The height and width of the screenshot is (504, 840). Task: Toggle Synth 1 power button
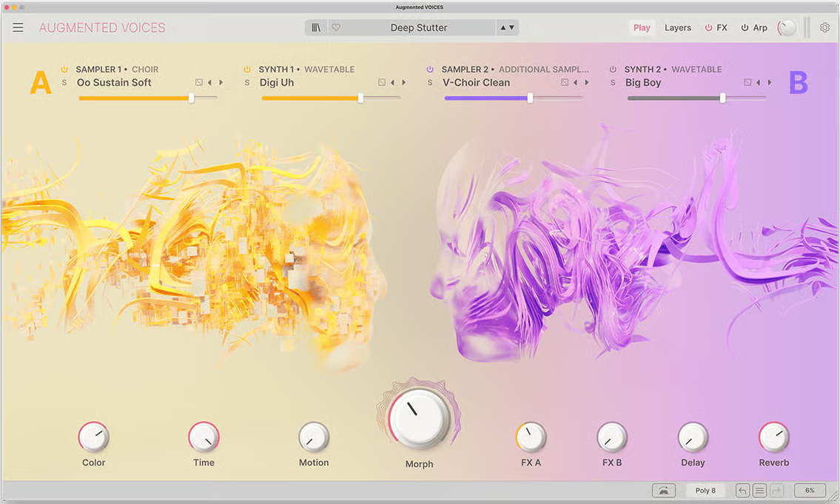[x=247, y=69]
